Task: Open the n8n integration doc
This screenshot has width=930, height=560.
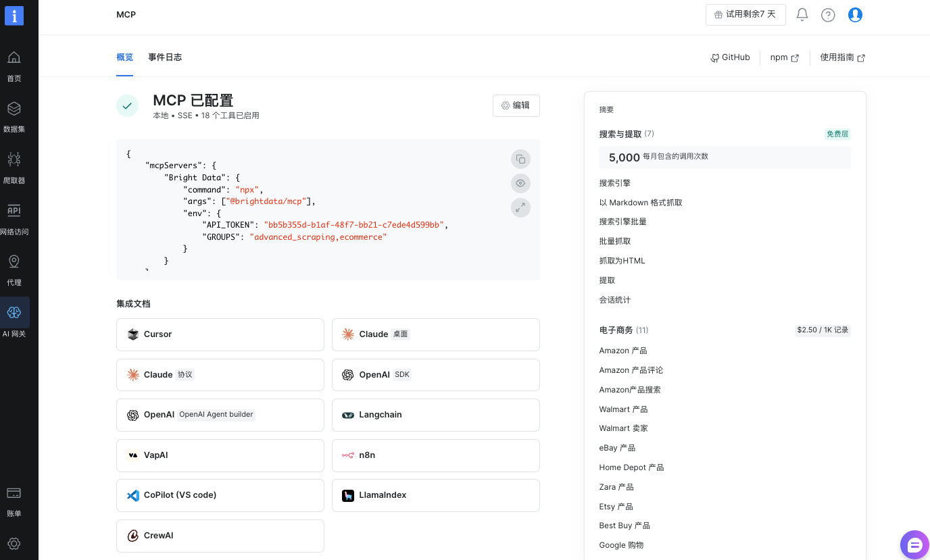Action: tap(436, 455)
